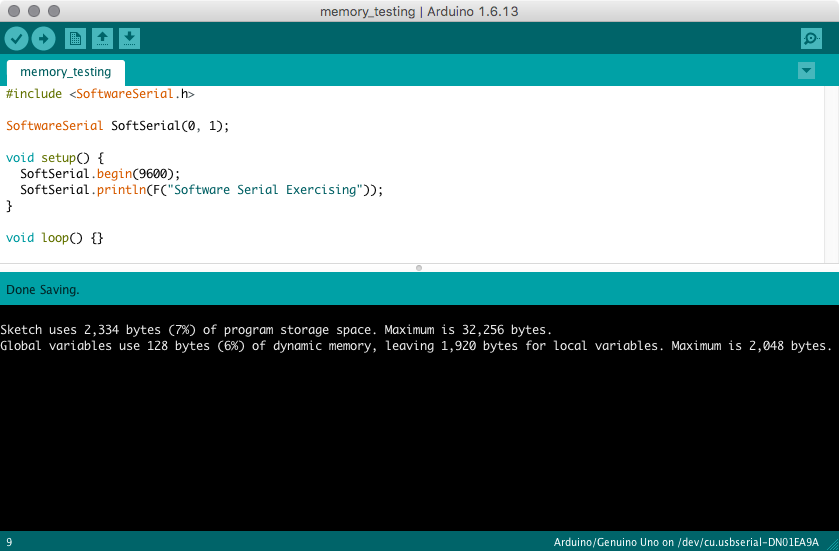Place cursor on the void loop() line
The height and width of the screenshot is (551, 839).
(55, 238)
